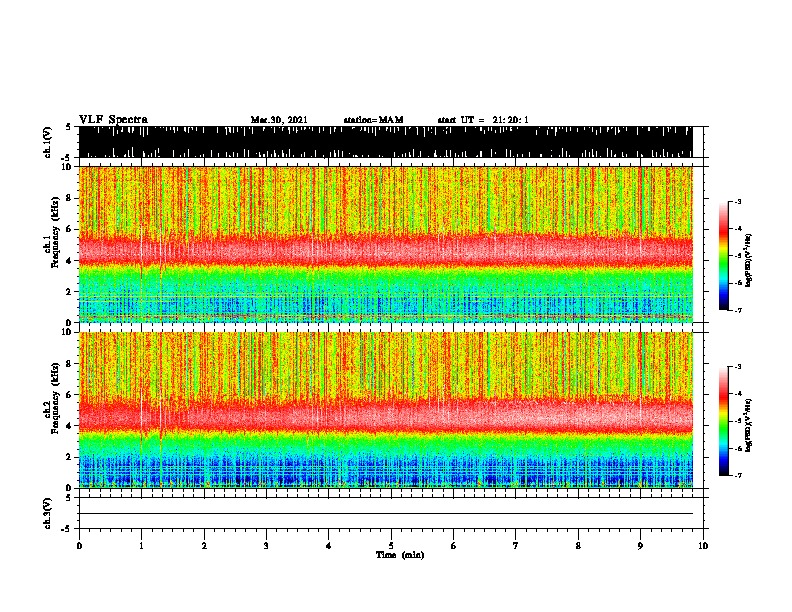This screenshot has width=792, height=612.
Task: Click the ch.2 frequency tick "10"
Action: pyautogui.click(x=69, y=332)
